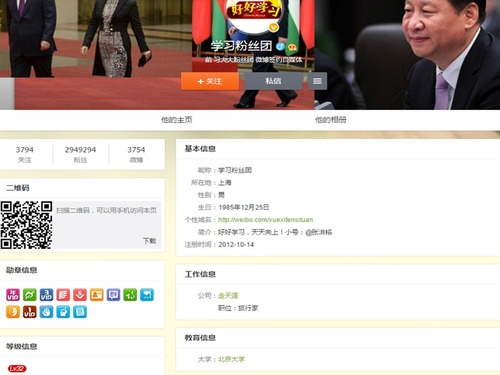Click the purple speech bubble badge
Viewport: 500px width, 375px height.
113,295
